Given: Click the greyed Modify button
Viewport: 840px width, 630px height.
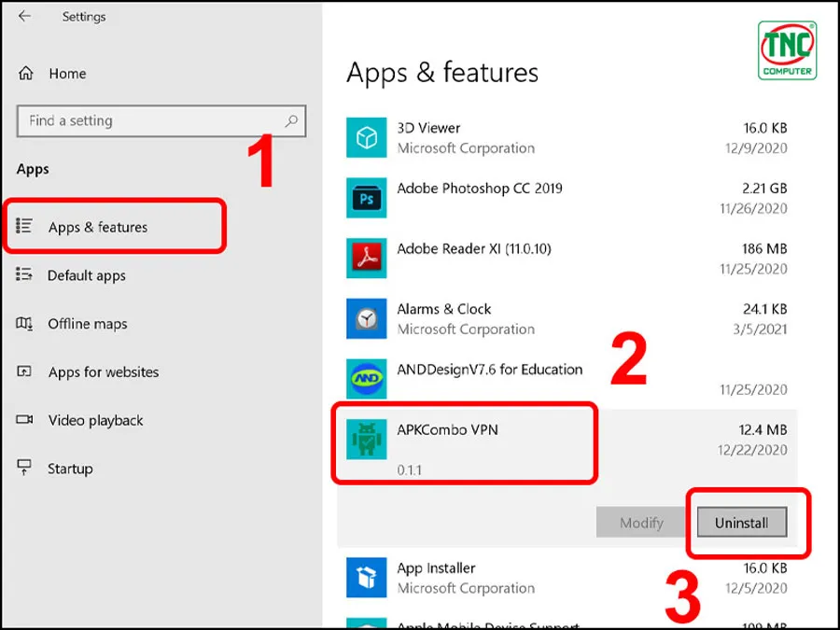Looking at the screenshot, I should [641, 523].
